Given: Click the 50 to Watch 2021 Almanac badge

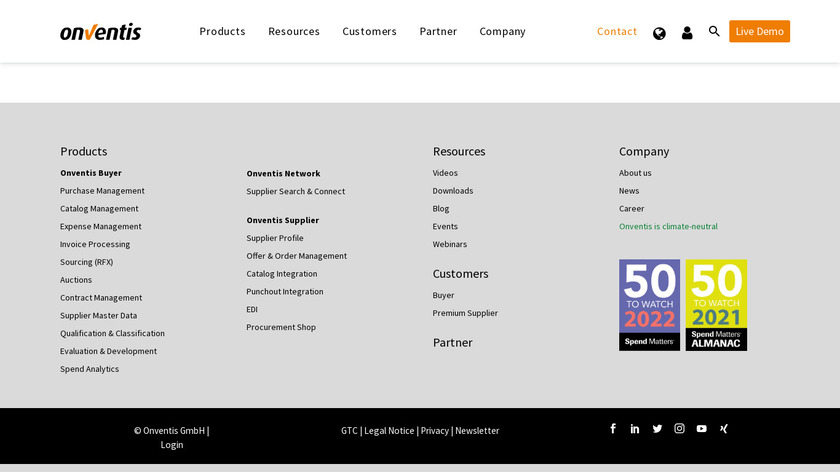Looking at the screenshot, I should coord(716,305).
